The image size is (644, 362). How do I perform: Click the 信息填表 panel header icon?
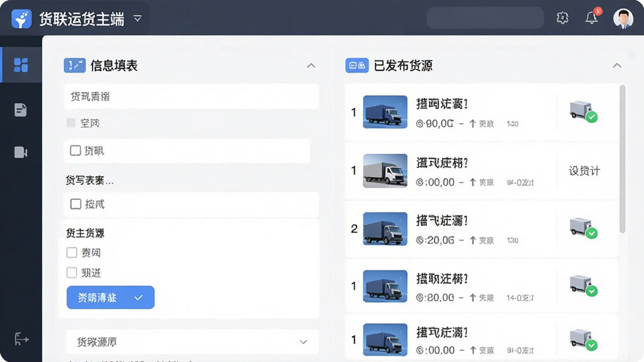point(75,65)
